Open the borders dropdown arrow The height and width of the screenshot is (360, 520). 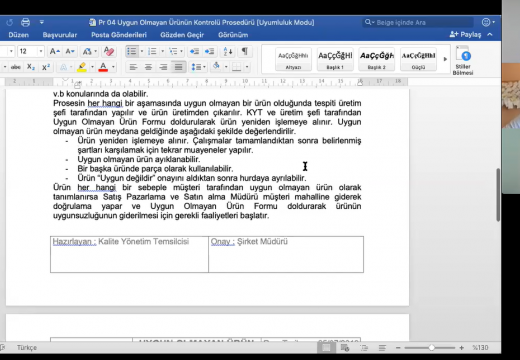(247, 67)
